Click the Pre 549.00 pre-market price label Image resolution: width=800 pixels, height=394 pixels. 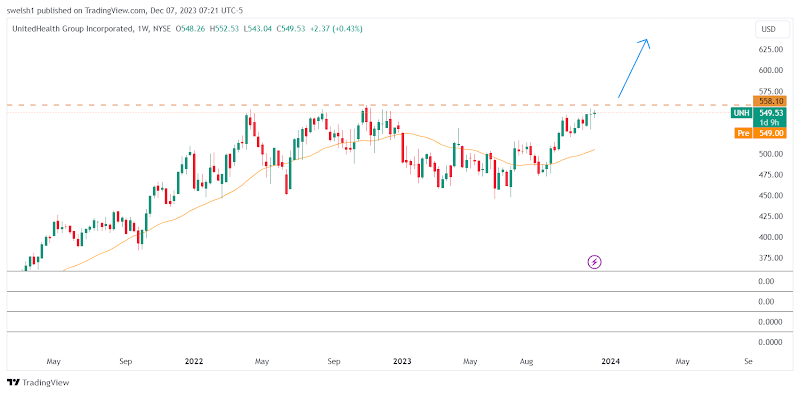[x=760, y=133]
